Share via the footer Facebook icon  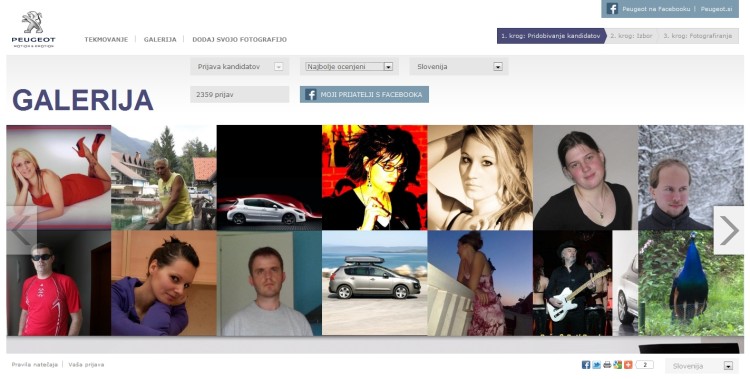click(585, 365)
